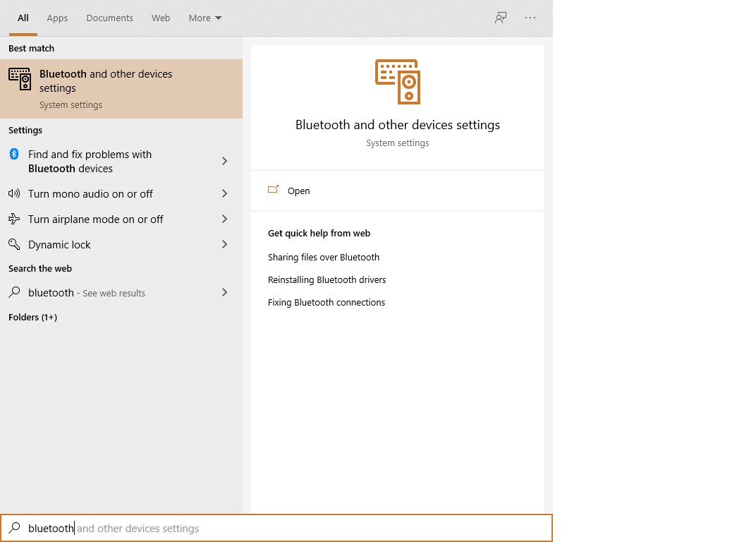Switch to the Web tab
756x542 pixels.
pos(161,18)
